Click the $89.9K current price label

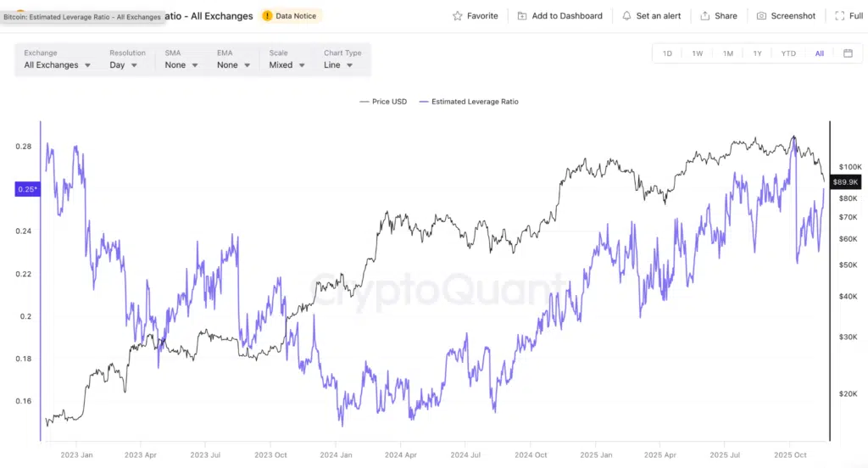846,181
